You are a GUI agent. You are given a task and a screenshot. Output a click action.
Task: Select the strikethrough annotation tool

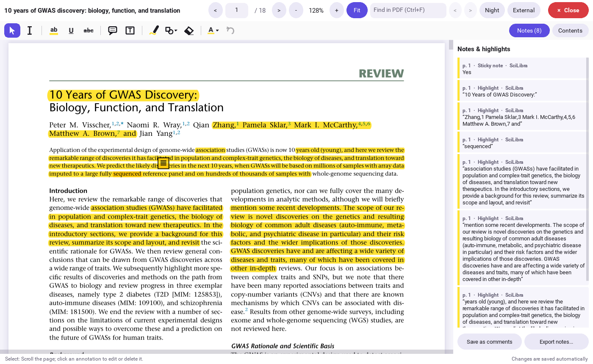tap(89, 30)
